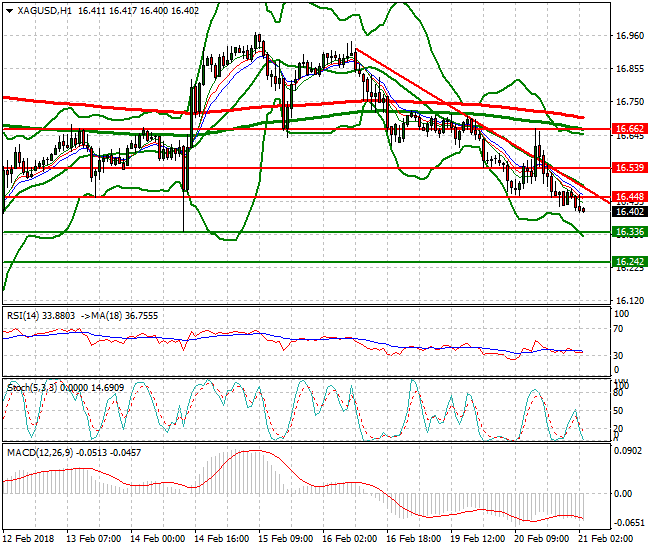
Task: Click the 16 Feb 18:00 time label
Action: coord(414,539)
